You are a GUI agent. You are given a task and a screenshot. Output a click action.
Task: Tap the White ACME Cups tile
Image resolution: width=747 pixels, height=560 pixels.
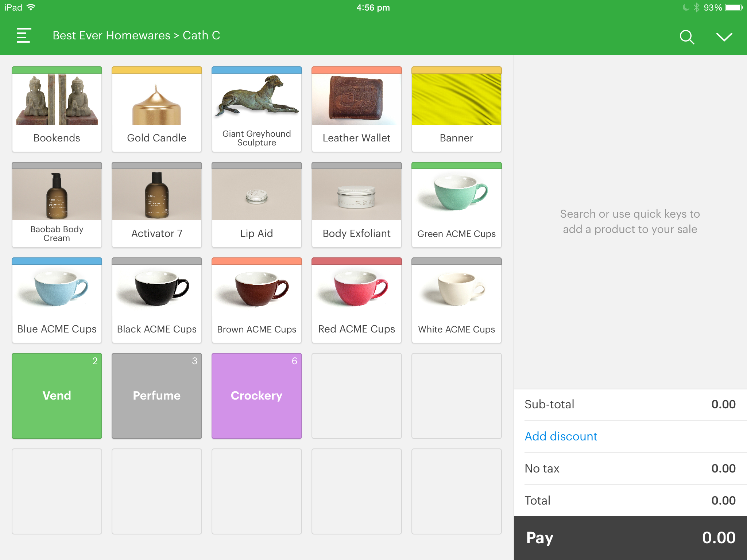(x=456, y=300)
